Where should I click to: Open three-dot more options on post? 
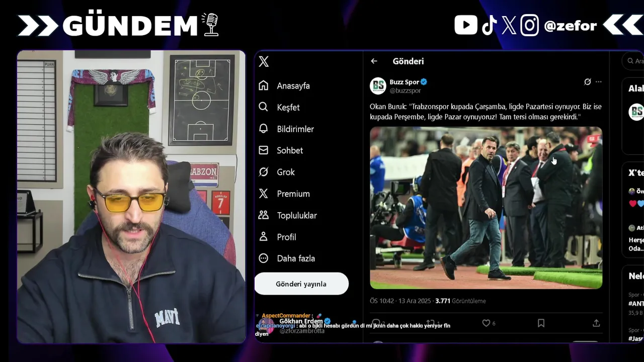coord(598,82)
